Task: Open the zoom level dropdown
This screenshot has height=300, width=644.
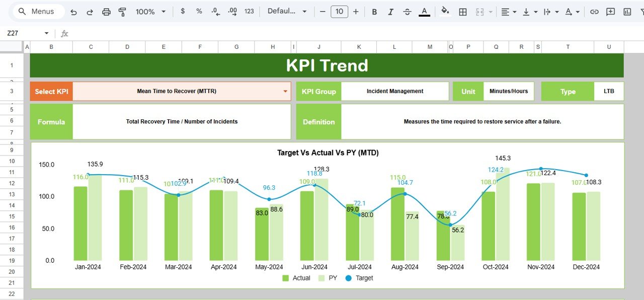Action: [x=149, y=11]
